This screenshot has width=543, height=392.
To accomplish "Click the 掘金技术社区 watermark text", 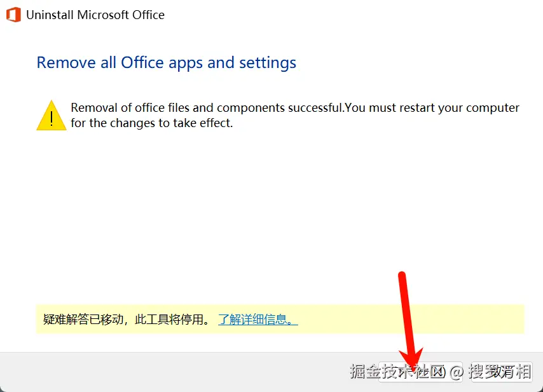I will click(x=397, y=372).
